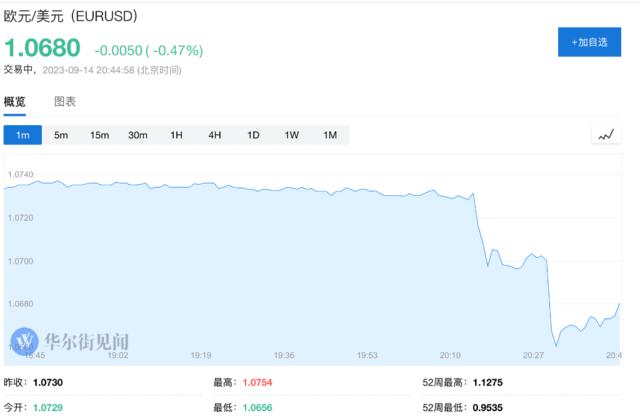Add EURUSD to watchlist with +加自选

[x=588, y=43]
